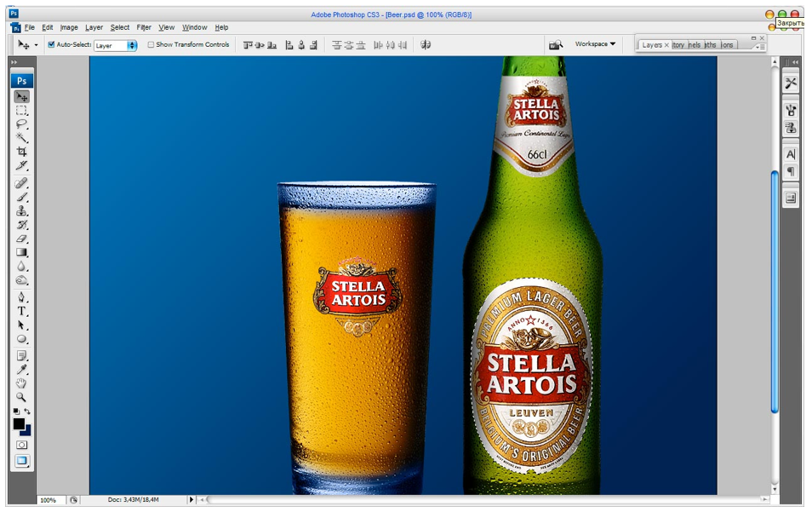Choose the Eraser tool

(22, 239)
